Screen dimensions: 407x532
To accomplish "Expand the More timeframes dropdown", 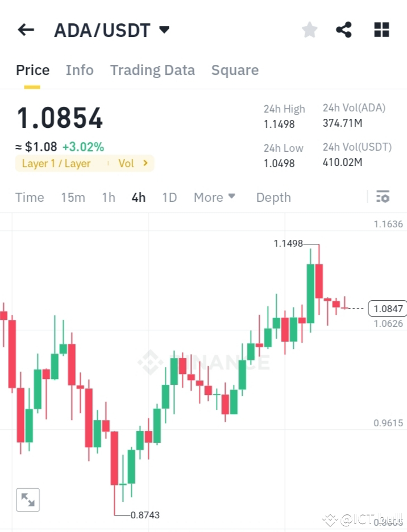I will [214, 197].
